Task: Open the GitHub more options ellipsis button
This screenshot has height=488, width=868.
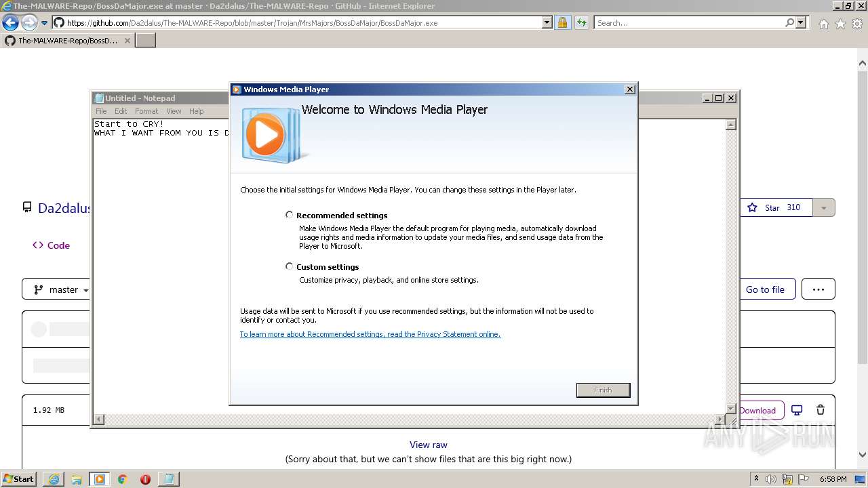Action: click(x=818, y=289)
